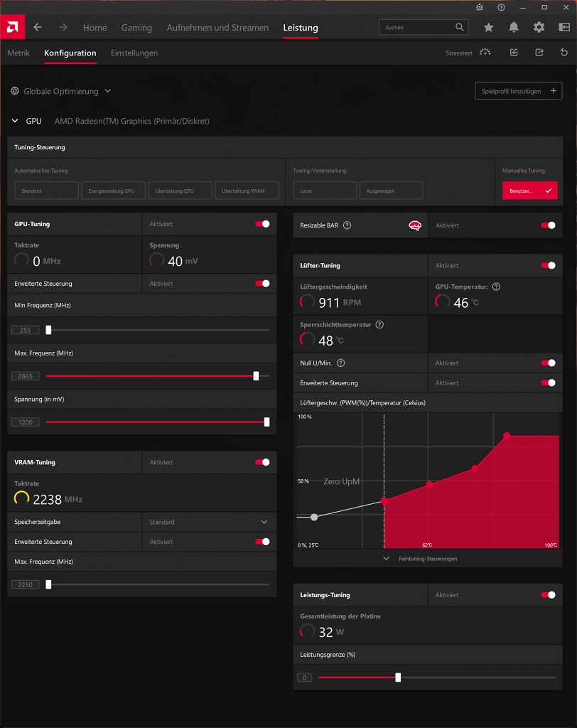The image size is (577, 728).
Task: Click the GPU-Temperatur help icon
Action: coord(496,287)
